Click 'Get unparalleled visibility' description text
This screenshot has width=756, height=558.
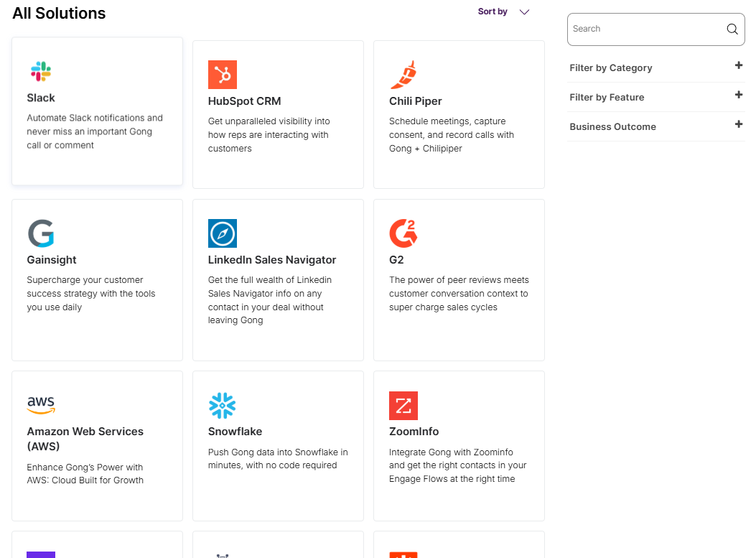[269, 135]
